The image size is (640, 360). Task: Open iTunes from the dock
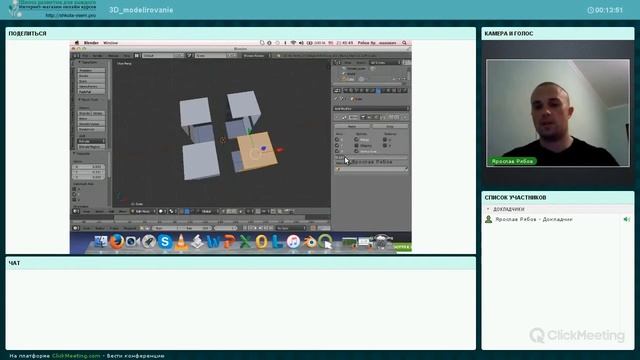click(x=293, y=242)
